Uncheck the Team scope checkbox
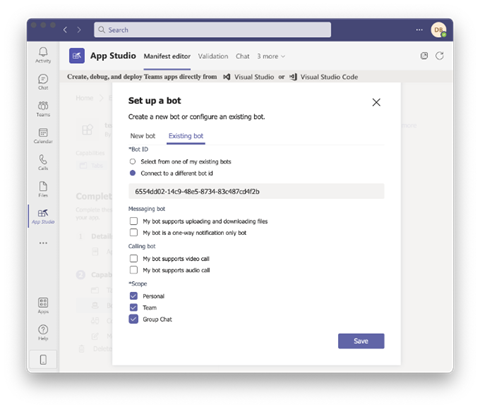Screen dimensions: 480x409 [134, 307]
